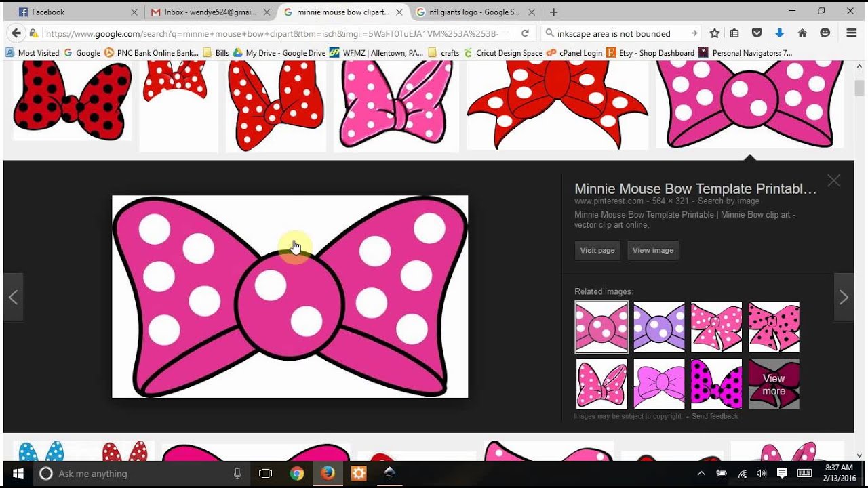Show the next image arrow
The image size is (868, 488).
tap(844, 297)
